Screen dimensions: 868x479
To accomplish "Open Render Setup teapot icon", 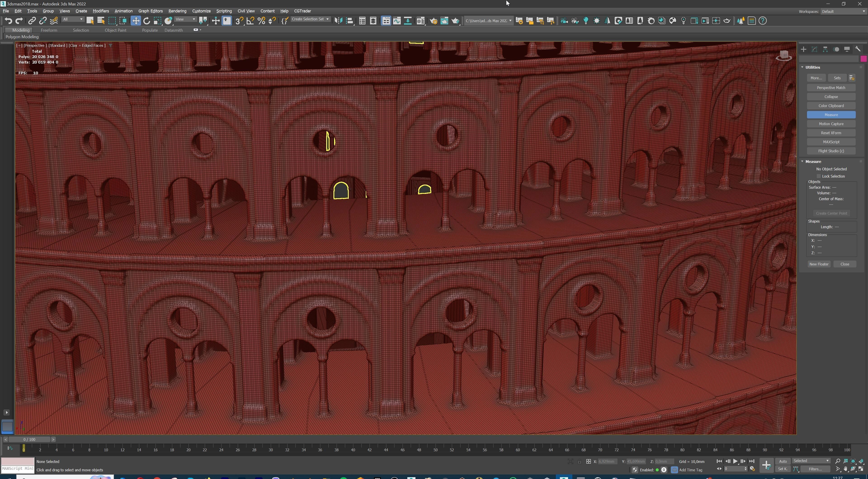I will tap(434, 21).
